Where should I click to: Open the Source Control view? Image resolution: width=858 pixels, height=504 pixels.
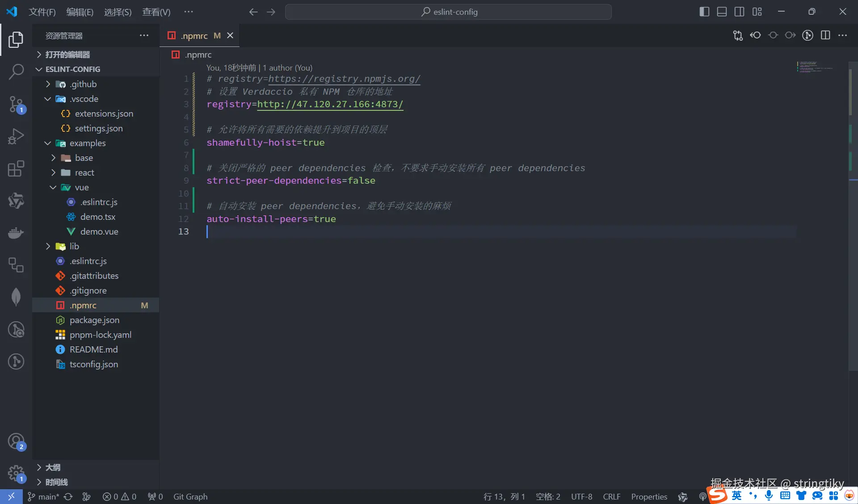tap(16, 104)
